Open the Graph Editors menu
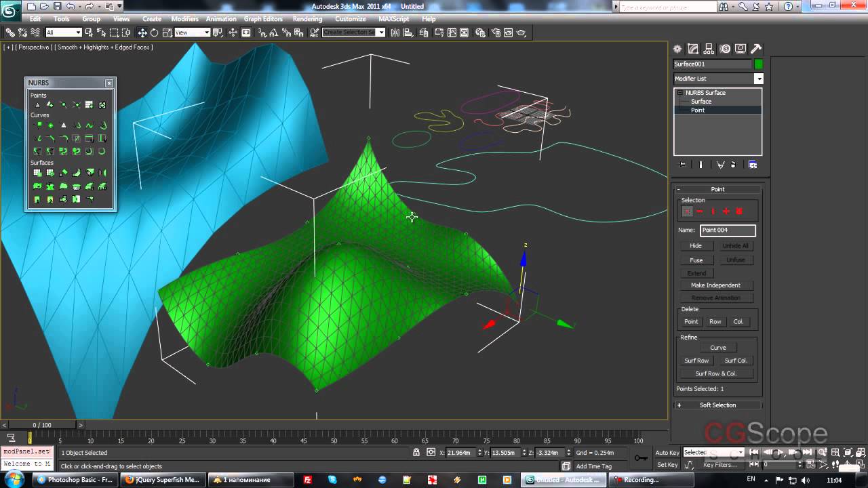The image size is (868, 488). tap(264, 19)
